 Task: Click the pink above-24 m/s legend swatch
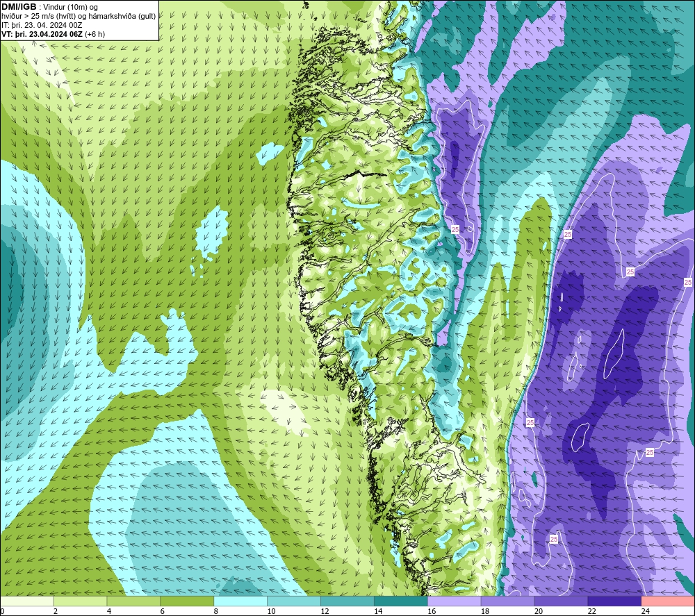668,601
